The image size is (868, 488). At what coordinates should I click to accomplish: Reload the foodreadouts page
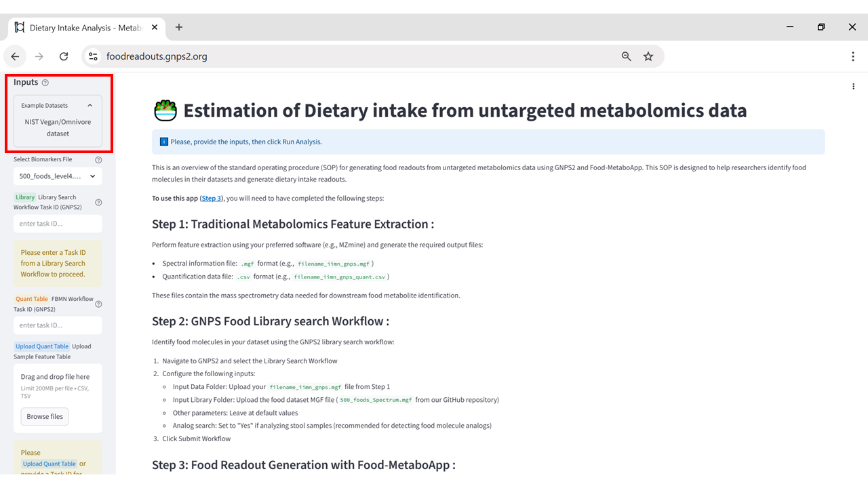64,57
